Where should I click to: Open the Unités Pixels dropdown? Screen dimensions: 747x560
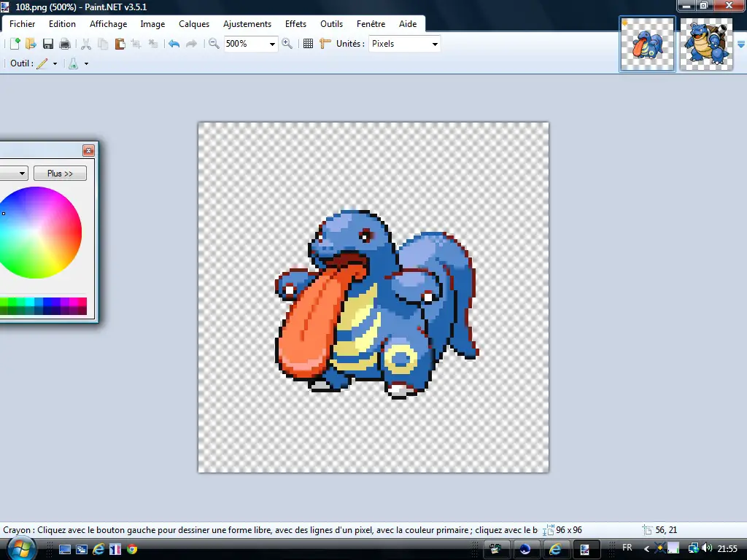(x=435, y=44)
